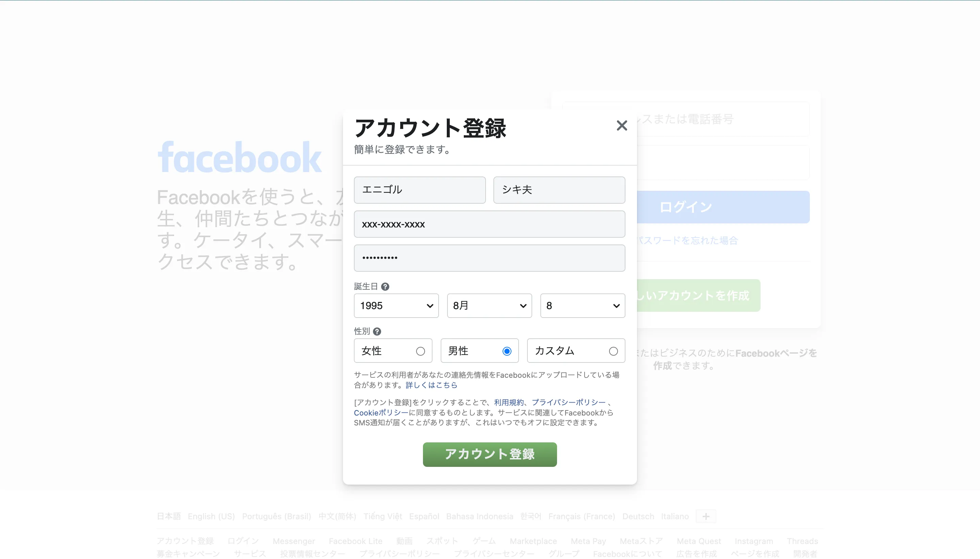980x559 pixels.
Task: Switch language to Tiếng Việt
Action: 382,516
